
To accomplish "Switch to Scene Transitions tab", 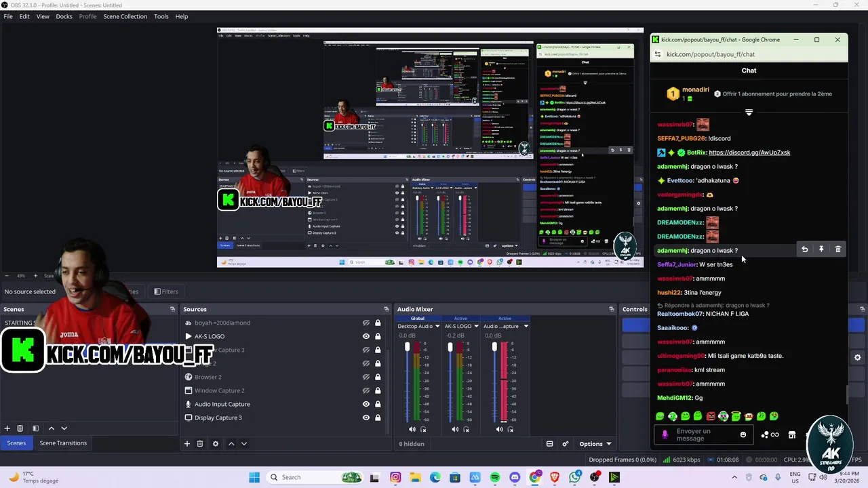I will point(63,443).
